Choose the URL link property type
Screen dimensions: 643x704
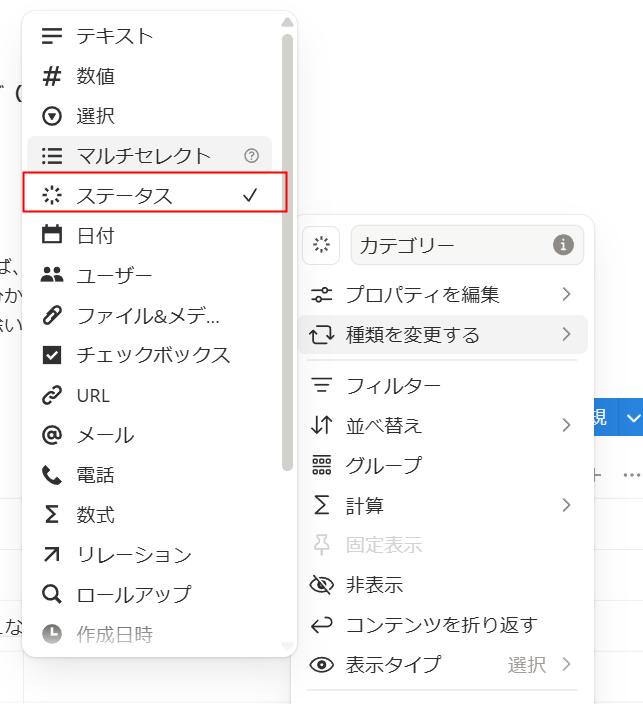tap(92, 395)
